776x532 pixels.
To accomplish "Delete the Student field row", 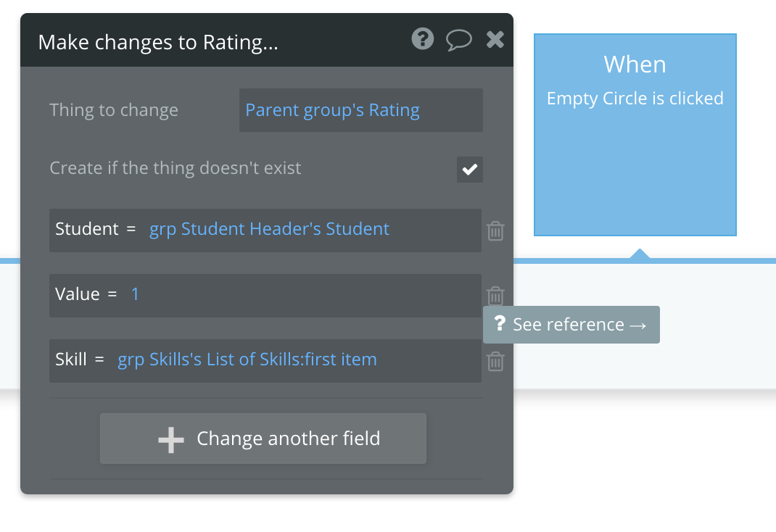I will tap(495, 231).
